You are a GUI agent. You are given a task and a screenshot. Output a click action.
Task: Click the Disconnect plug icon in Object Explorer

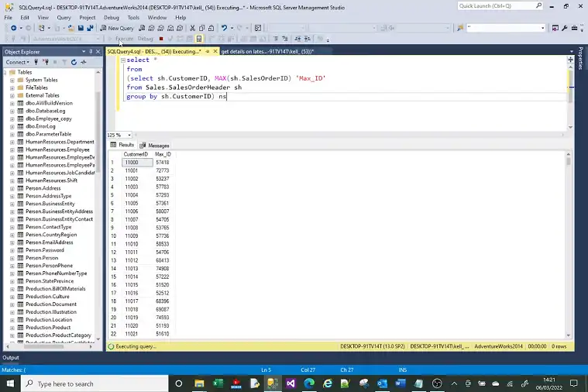point(46,62)
